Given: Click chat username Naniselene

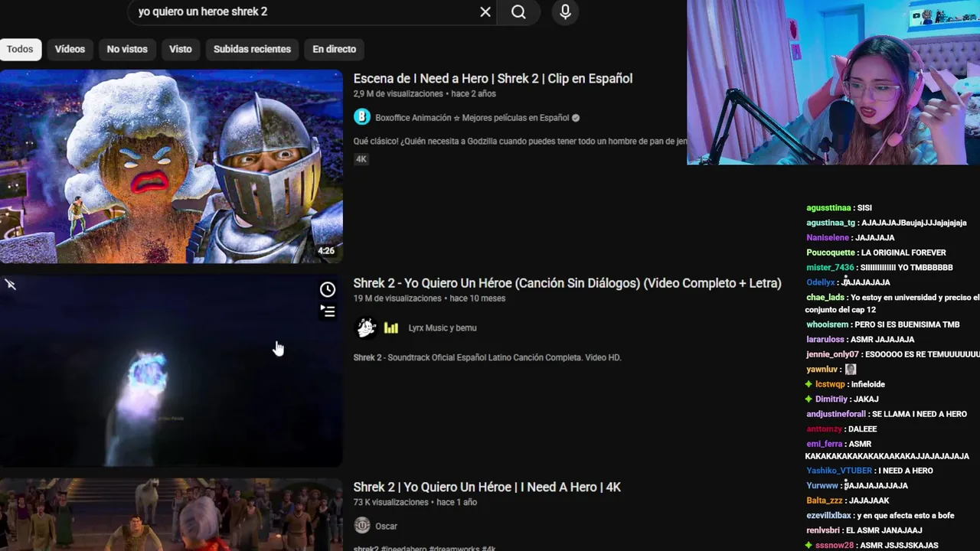Looking at the screenshot, I should 828,238.
